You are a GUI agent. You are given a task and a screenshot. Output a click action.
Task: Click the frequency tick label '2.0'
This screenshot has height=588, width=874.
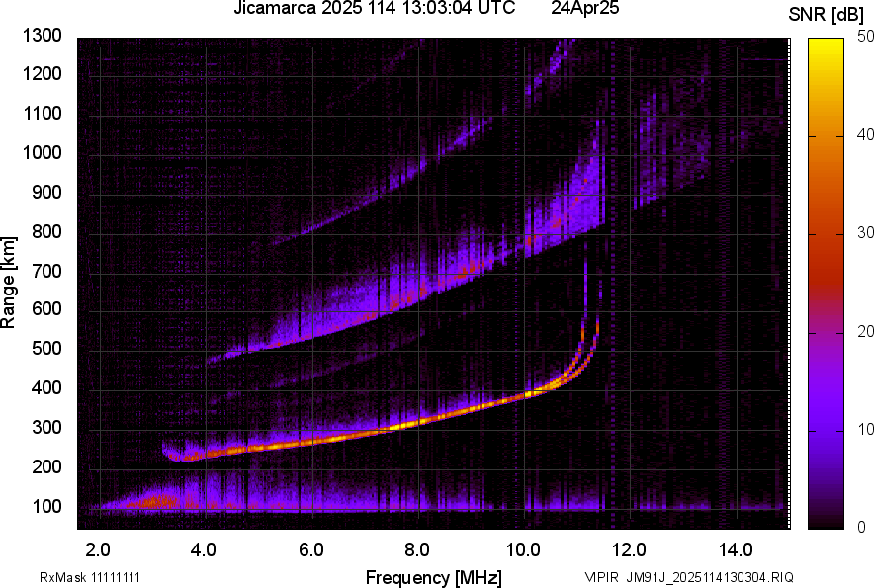tap(99, 550)
